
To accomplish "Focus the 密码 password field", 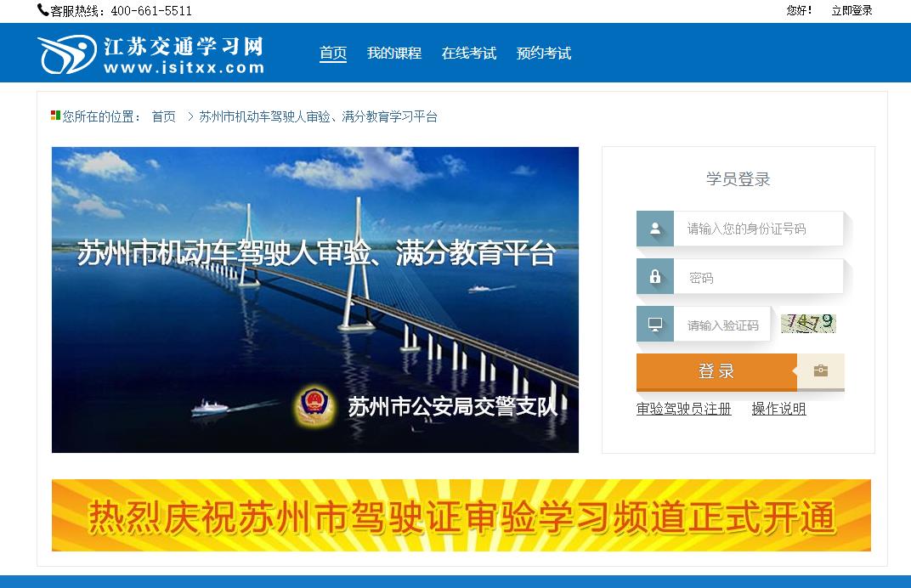I will point(758,276).
